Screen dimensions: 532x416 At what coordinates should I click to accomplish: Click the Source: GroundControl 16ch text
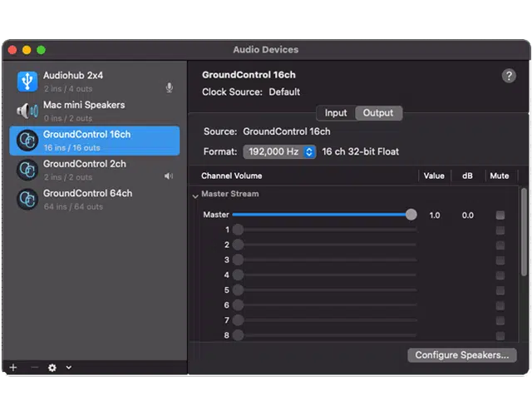pos(267,131)
